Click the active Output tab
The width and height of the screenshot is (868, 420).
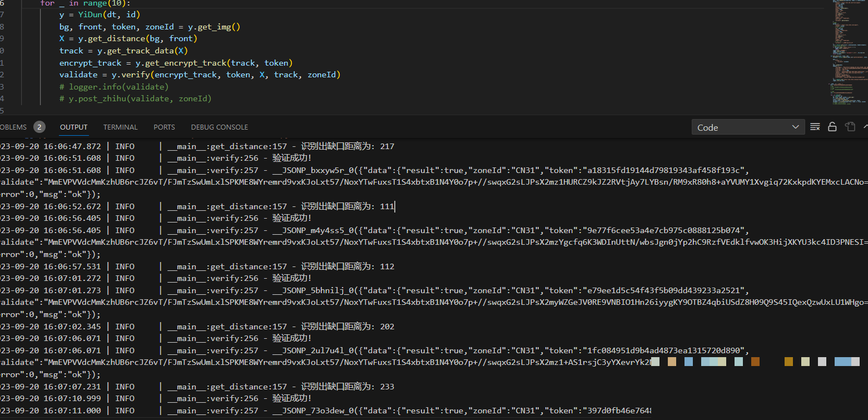[74, 127]
